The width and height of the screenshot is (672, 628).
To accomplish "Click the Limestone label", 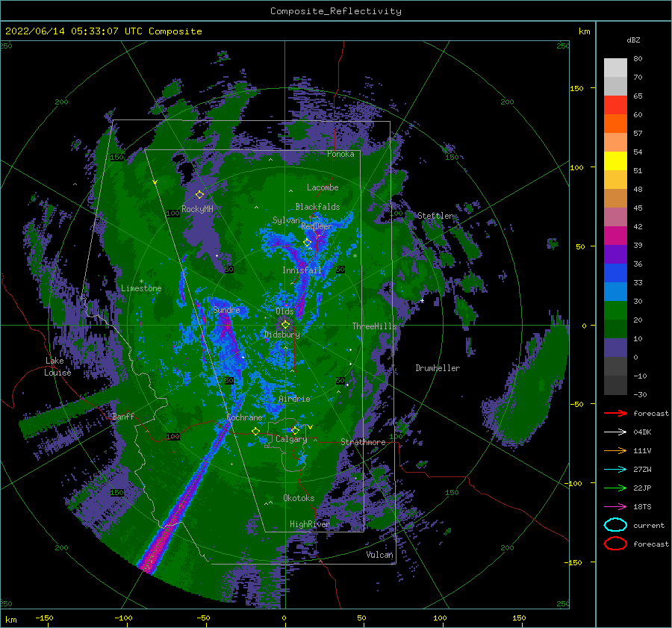I will pyautogui.click(x=141, y=288).
